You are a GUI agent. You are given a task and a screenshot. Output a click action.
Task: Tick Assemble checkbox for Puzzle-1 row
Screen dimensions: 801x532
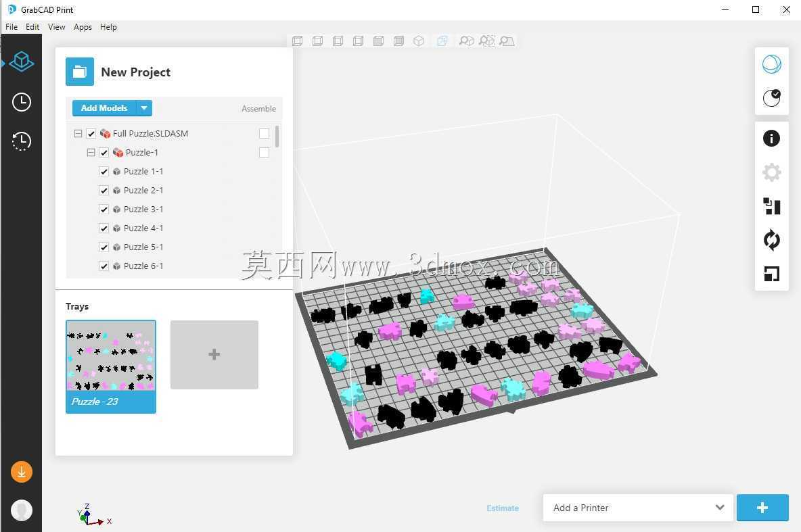(264, 152)
